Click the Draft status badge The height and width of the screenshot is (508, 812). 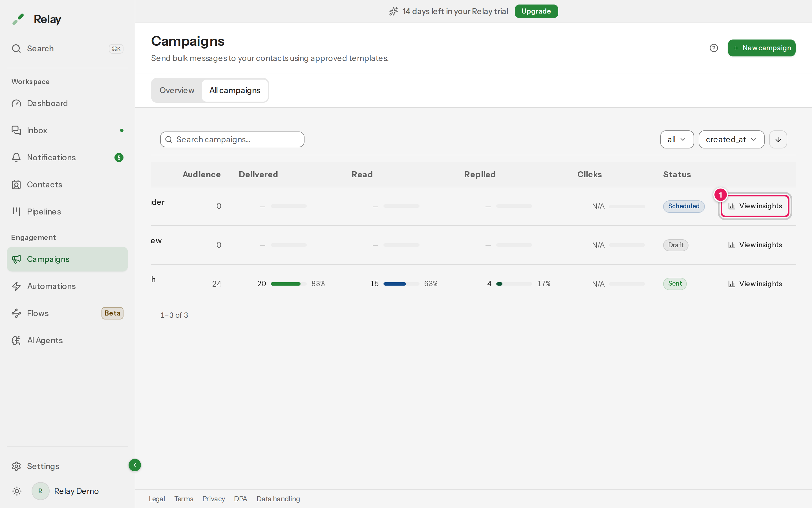[676, 245]
